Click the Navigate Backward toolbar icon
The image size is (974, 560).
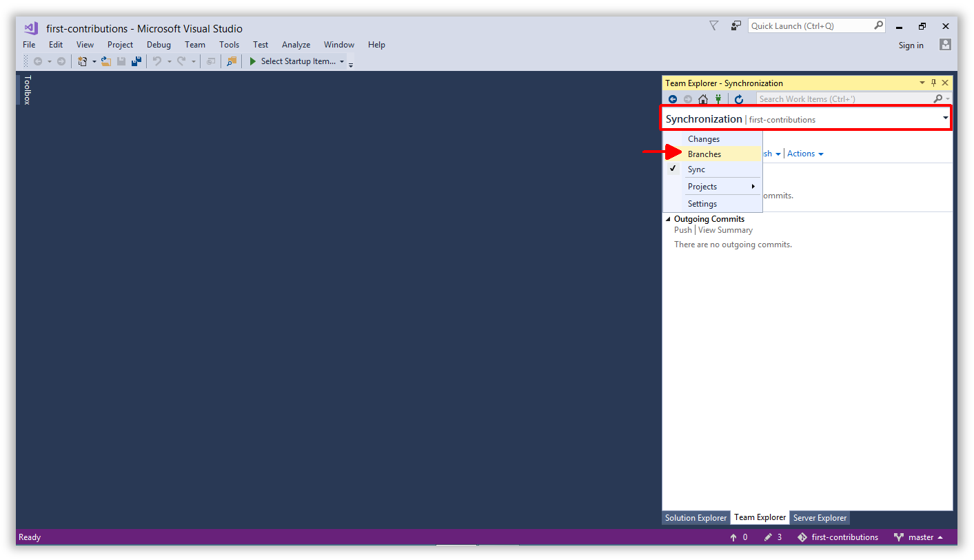[38, 61]
